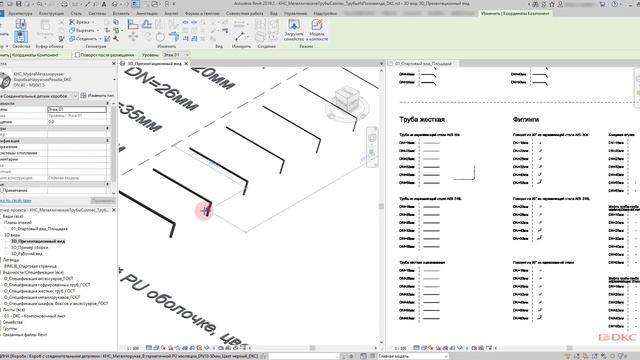The image size is (640, 360).
Task: Click 'Изменить тип' button
Action: pos(97,96)
